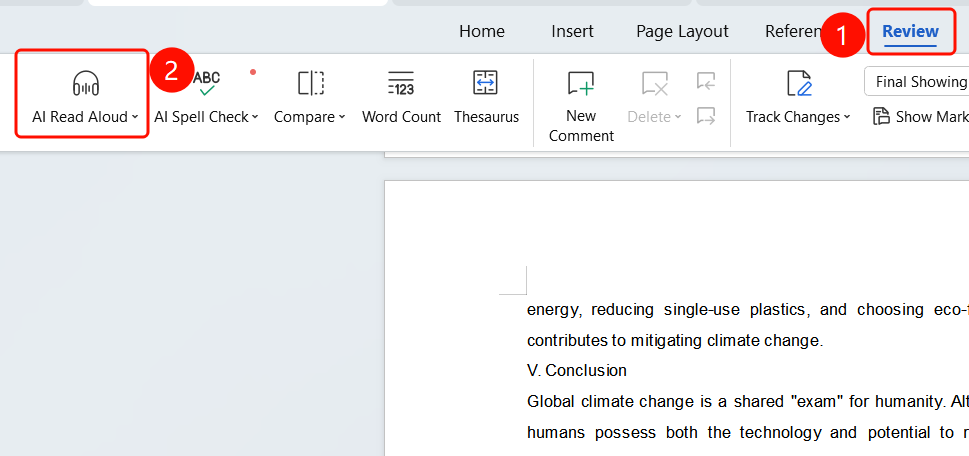
Task: Go to next comment arrow icon
Action: tap(706, 116)
